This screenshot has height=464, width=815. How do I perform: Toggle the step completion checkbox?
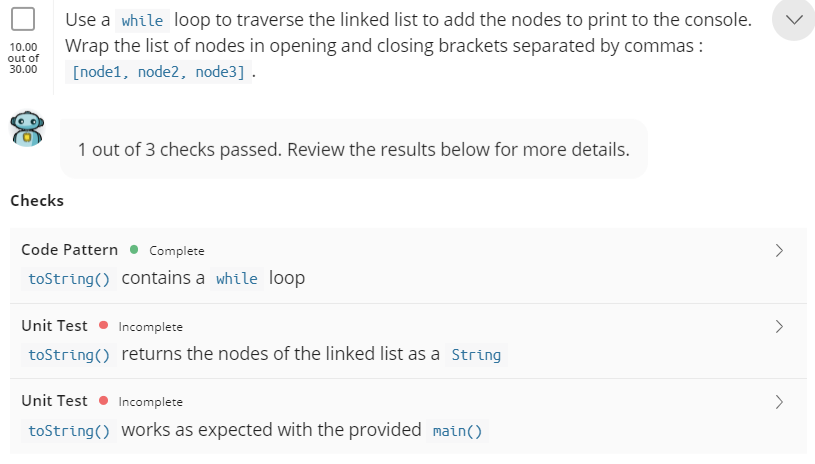click(23, 20)
